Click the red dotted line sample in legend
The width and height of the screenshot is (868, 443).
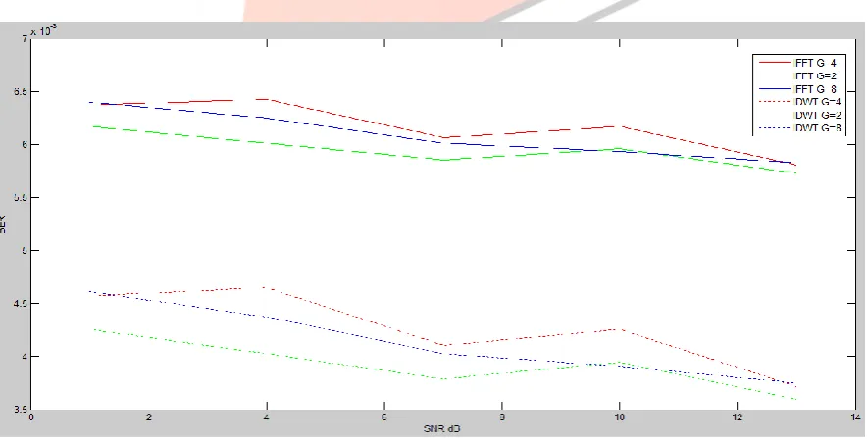tap(775, 102)
